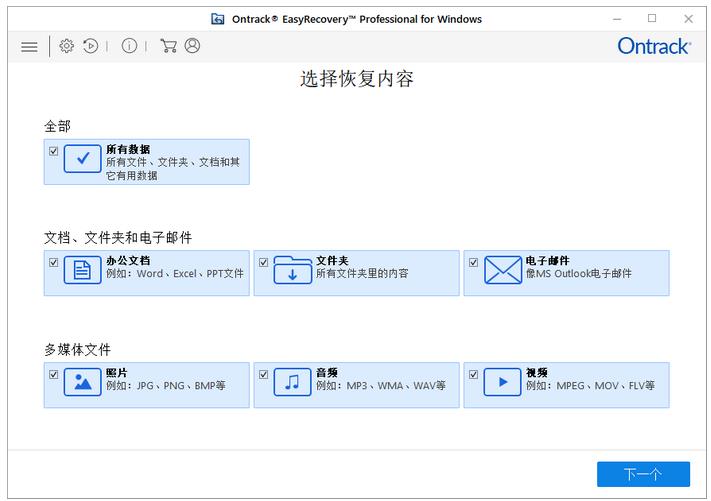Open the settings gear icon
The height and width of the screenshot is (501, 711).
point(66,46)
